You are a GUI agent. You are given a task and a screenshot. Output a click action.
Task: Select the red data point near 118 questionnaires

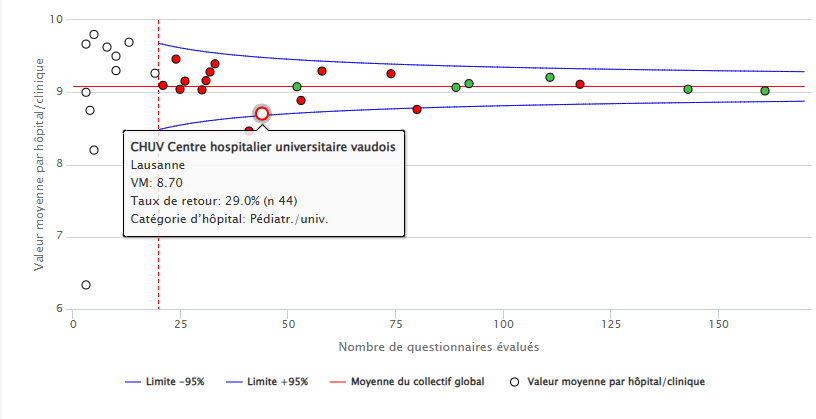pos(580,84)
